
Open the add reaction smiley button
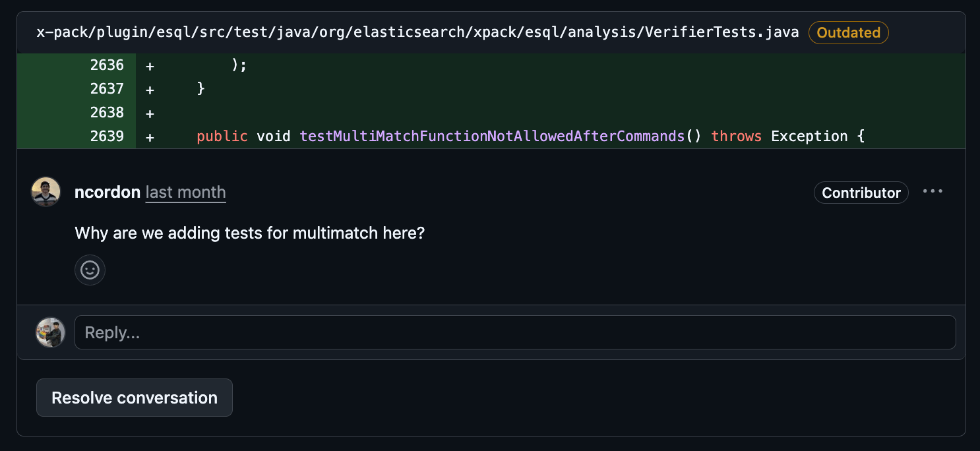(x=90, y=270)
